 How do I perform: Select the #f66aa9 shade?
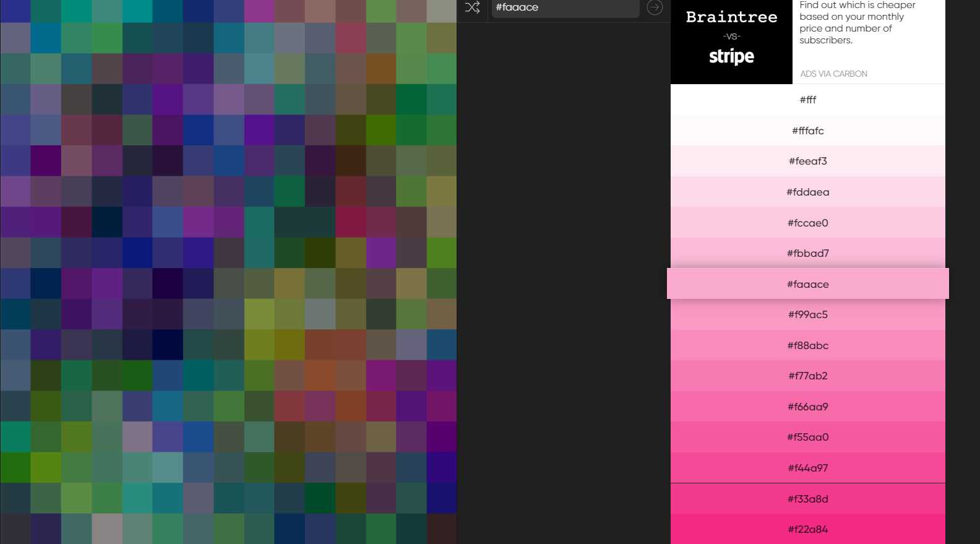click(x=808, y=407)
